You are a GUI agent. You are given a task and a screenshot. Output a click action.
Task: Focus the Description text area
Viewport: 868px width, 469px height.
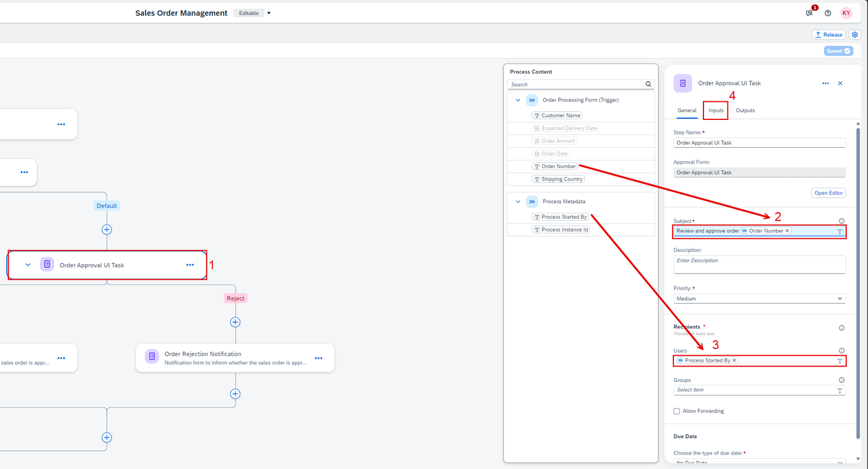pyautogui.click(x=759, y=265)
